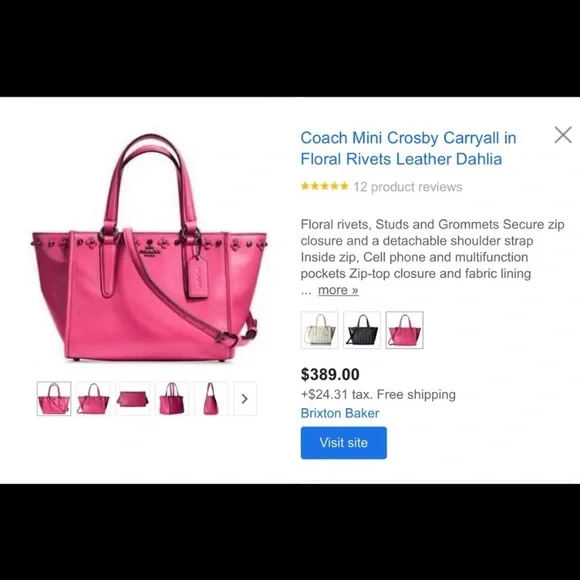
Task: Show the second bag thumbnail with strap
Action: coord(93,399)
